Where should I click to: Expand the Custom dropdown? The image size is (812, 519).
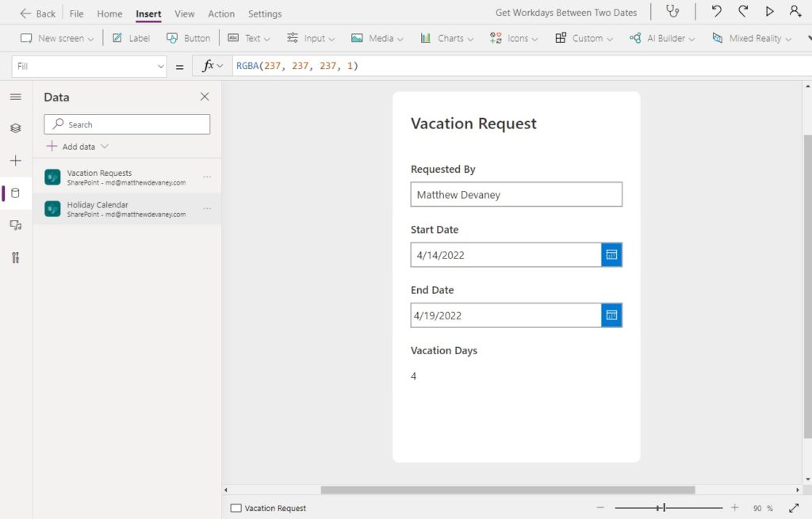pyautogui.click(x=584, y=38)
